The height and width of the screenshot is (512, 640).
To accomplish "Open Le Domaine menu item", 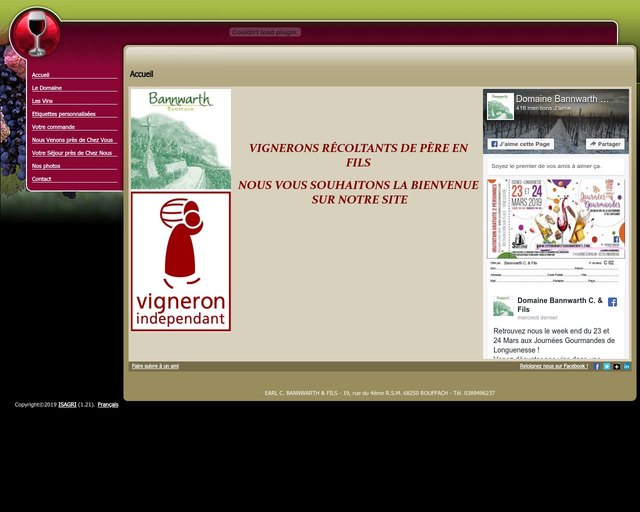I will point(47,88).
